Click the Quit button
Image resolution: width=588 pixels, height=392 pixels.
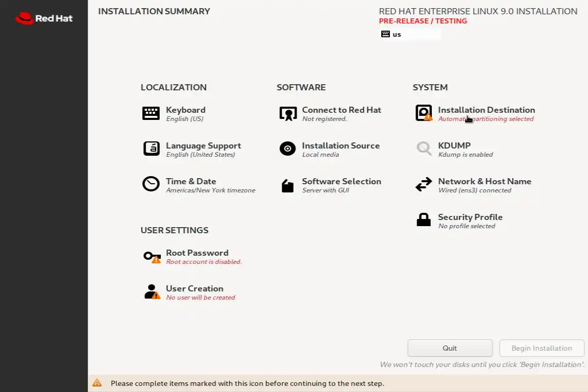point(450,348)
